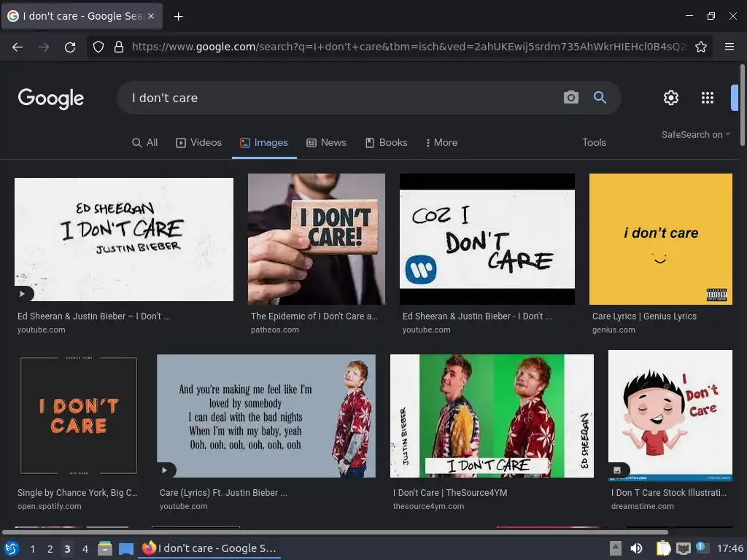Viewport: 747px width, 560px height.
Task: Open the Ed Sheeran I Don't Care thumbnail
Action: click(124, 239)
